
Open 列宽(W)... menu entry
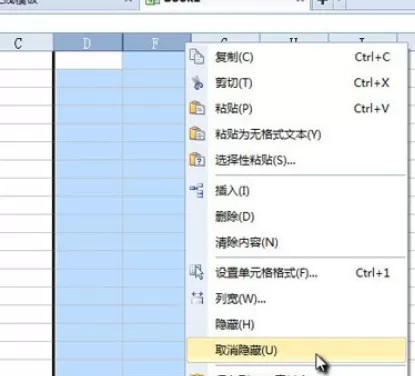(x=297, y=299)
